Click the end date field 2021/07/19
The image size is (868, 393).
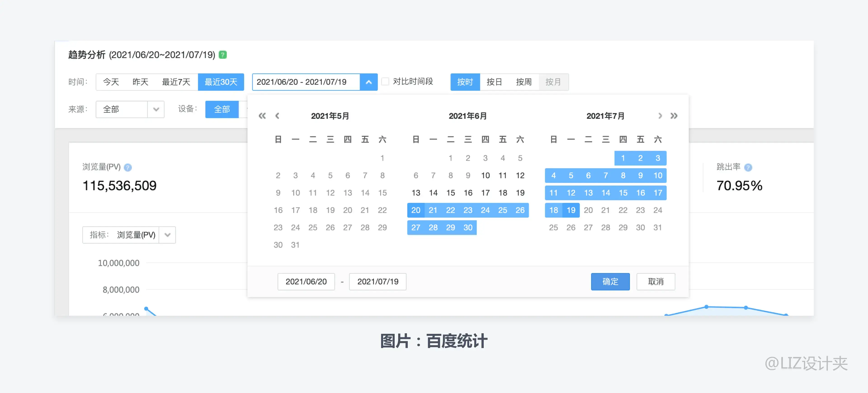(x=377, y=281)
